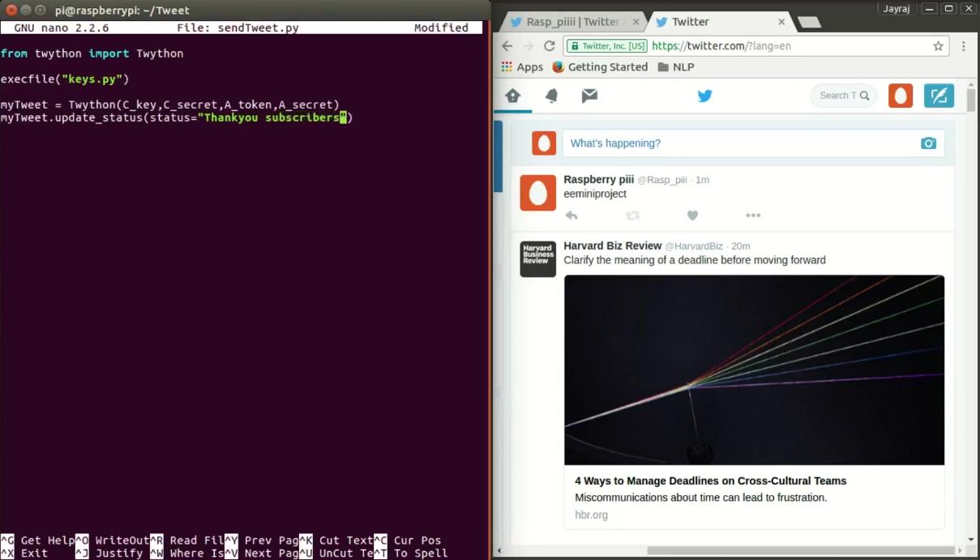Viewport: 980px width, 560px height.
Task: Click Chrome forward arrow
Action: point(529,46)
